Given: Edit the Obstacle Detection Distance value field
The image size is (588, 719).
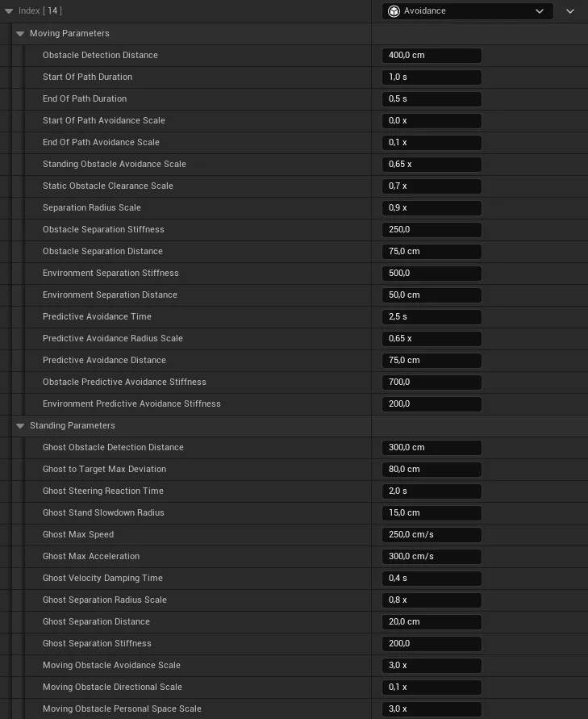Looking at the screenshot, I should [x=431, y=56].
